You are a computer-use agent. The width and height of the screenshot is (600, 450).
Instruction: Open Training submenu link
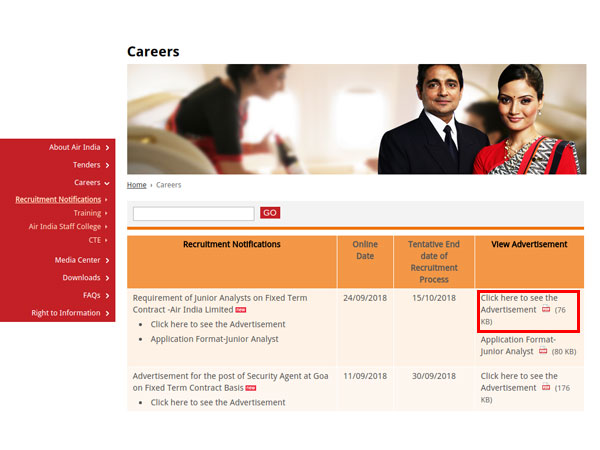tap(88, 213)
